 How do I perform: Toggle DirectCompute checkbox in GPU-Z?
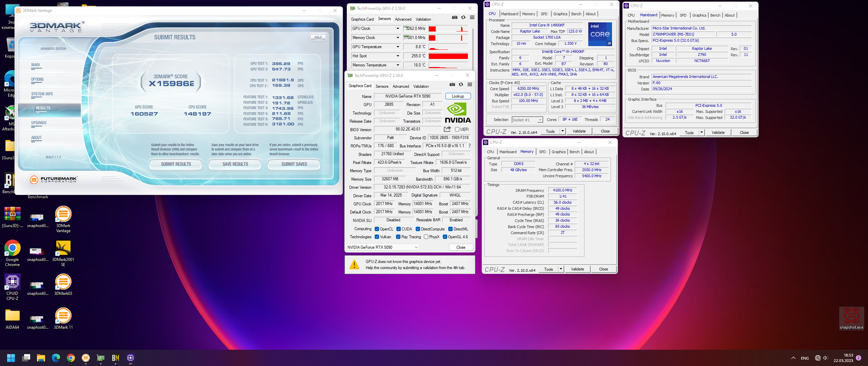coord(418,229)
